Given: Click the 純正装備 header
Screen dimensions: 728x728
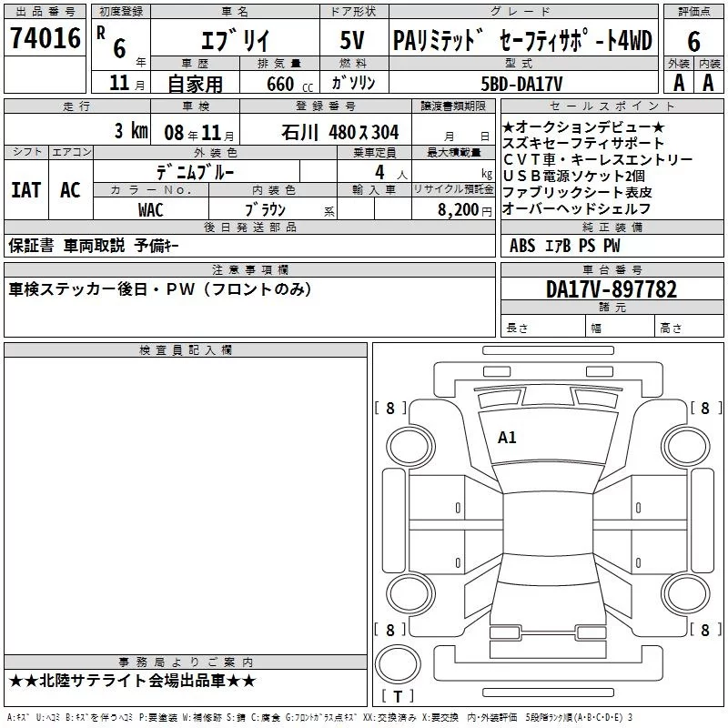Looking at the screenshot, I should click(612, 227).
